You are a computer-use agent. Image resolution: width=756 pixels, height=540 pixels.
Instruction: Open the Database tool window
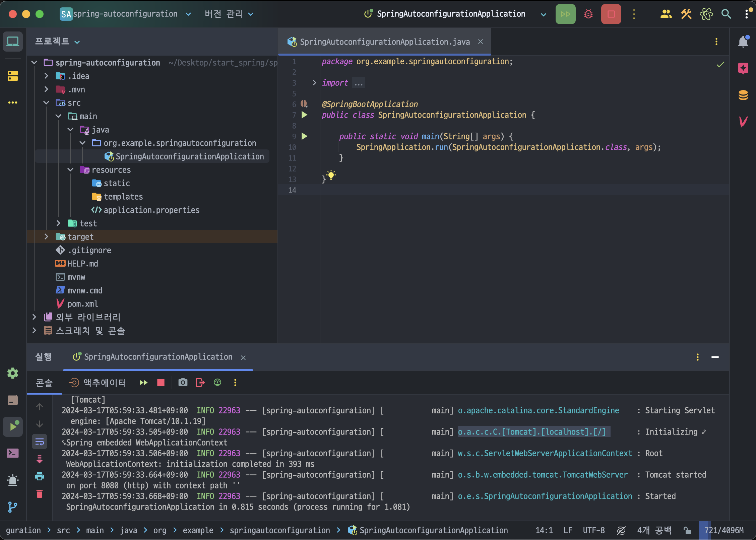[743, 95]
